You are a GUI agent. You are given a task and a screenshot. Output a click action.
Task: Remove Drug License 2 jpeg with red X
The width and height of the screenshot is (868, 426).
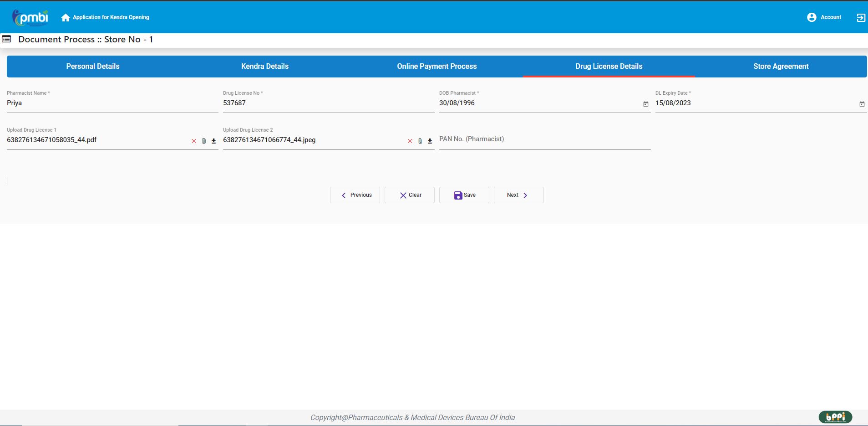pyautogui.click(x=410, y=141)
